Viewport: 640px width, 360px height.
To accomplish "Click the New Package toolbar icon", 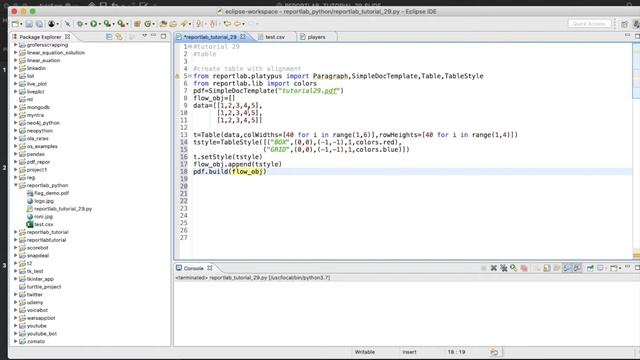I will click(x=137, y=24).
